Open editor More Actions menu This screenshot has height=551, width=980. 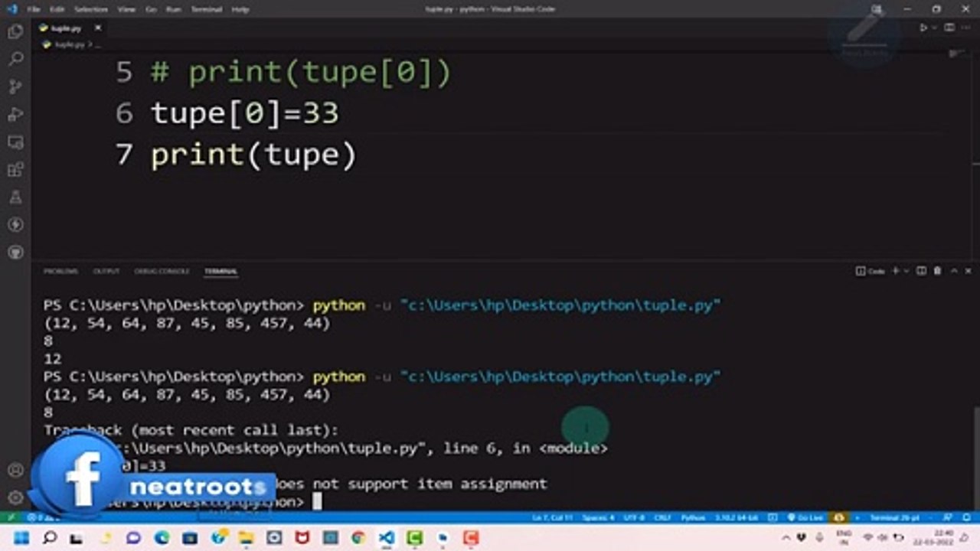pos(967,28)
